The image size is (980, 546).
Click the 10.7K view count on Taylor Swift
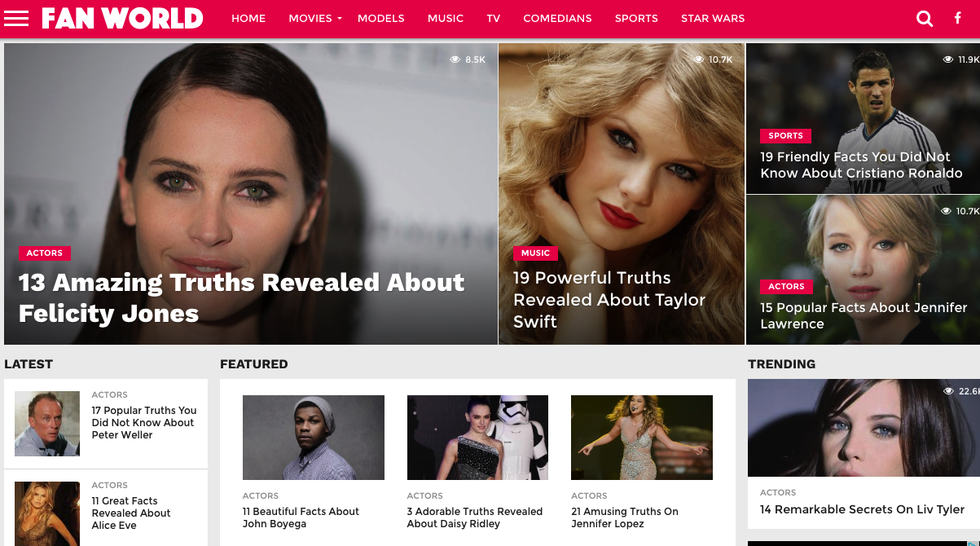tap(721, 59)
